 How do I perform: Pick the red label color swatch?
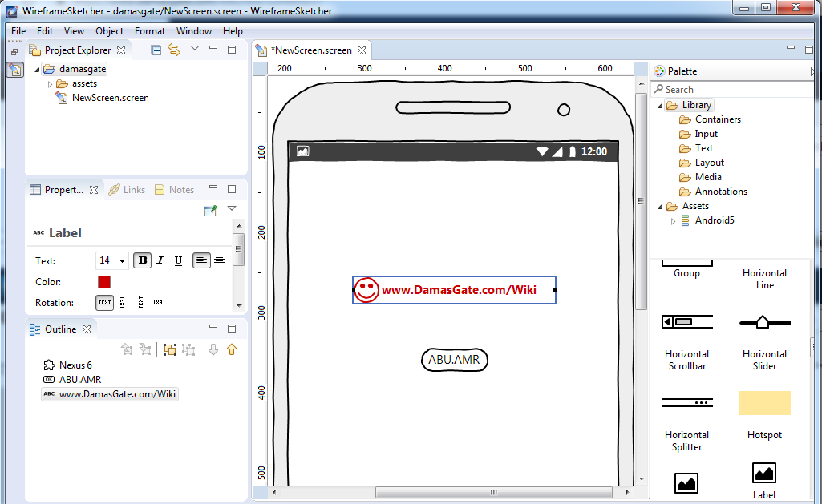104,282
